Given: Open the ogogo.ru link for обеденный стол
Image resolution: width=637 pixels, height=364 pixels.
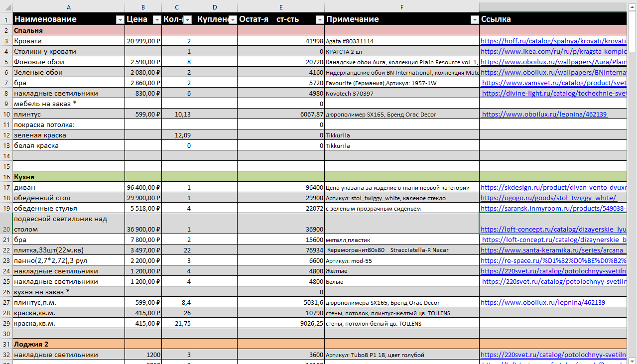Looking at the screenshot, I should (x=548, y=198).
